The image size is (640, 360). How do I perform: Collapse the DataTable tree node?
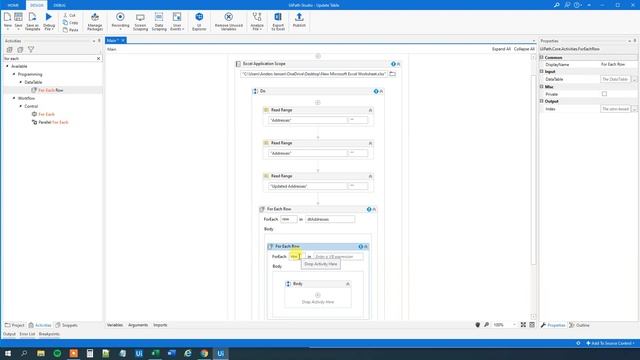[21, 82]
